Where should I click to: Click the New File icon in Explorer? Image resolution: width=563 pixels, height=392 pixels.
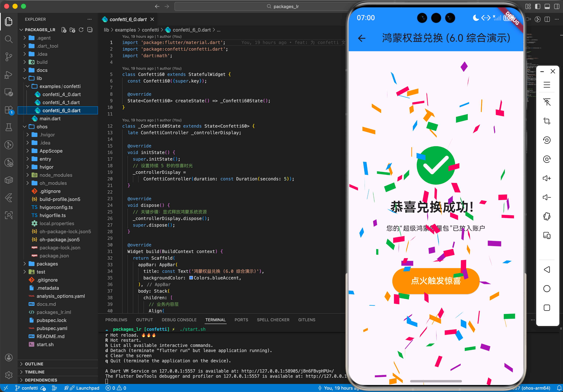(x=64, y=30)
